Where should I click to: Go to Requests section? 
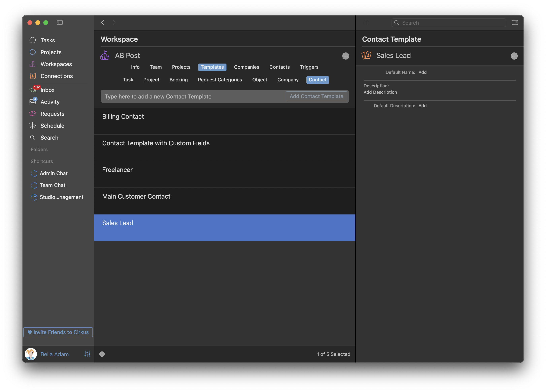click(x=52, y=114)
